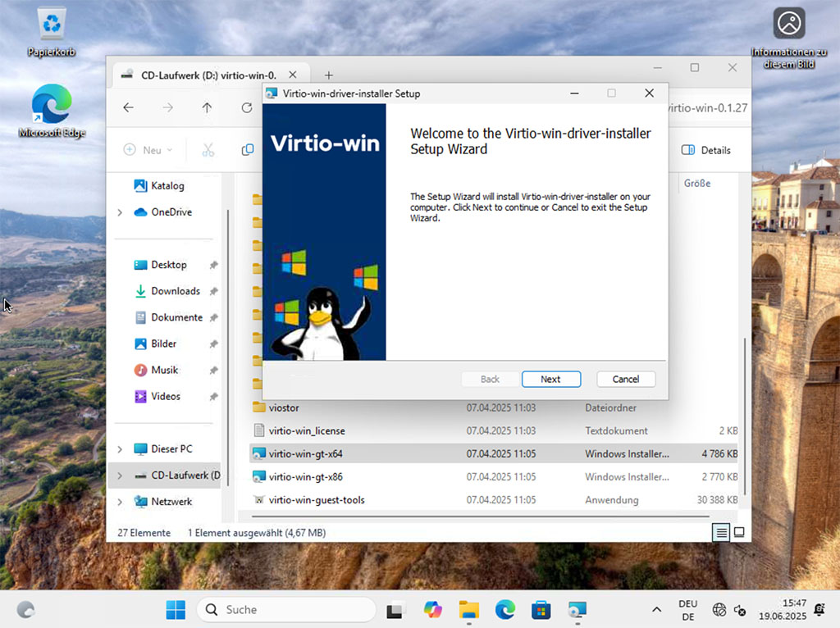Click the pin icon next to Videos
Viewport: 840px width, 628px height.
click(x=213, y=396)
